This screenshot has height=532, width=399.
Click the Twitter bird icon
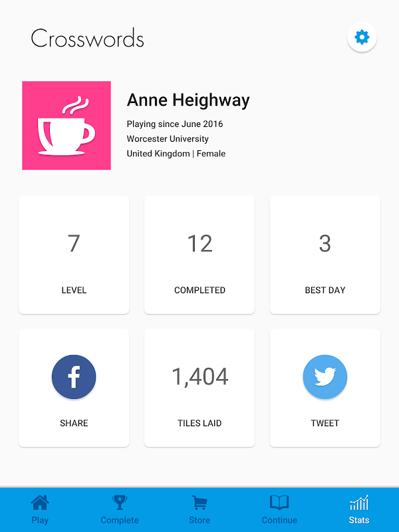click(x=325, y=376)
